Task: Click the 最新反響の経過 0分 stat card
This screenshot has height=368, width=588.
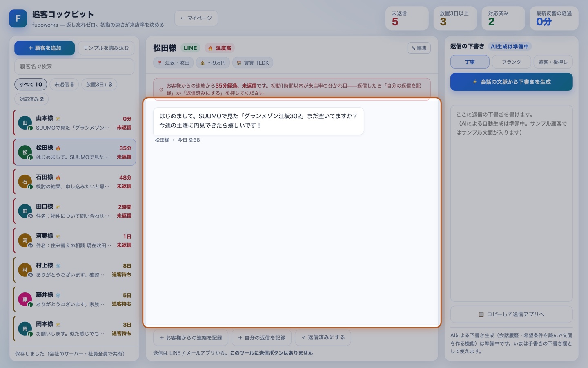Action: pyautogui.click(x=554, y=18)
